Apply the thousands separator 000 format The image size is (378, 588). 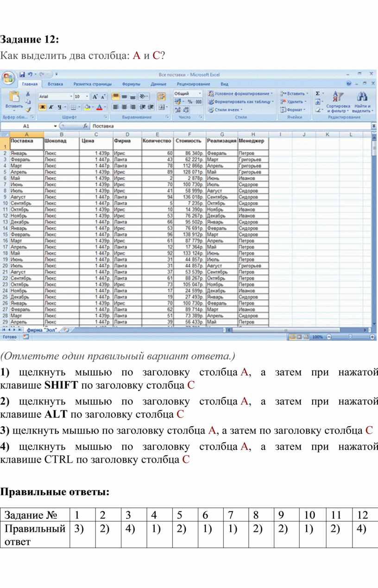(198, 101)
